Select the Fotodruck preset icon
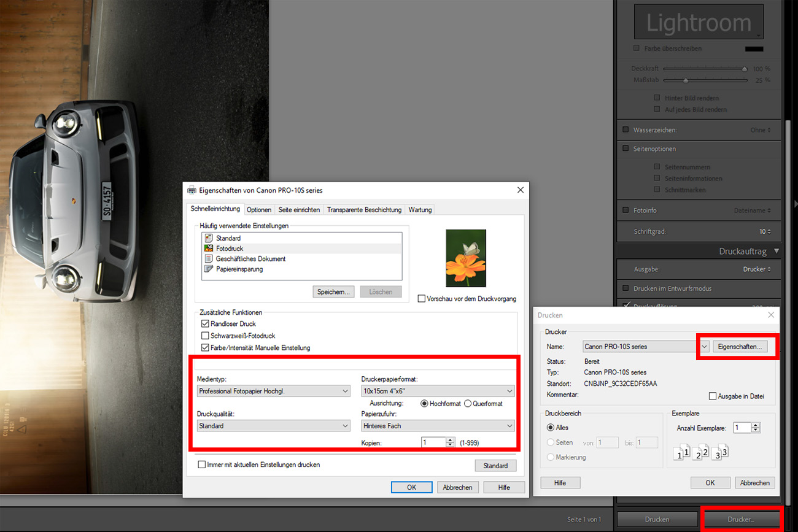The height and width of the screenshot is (532, 798). coord(208,249)
